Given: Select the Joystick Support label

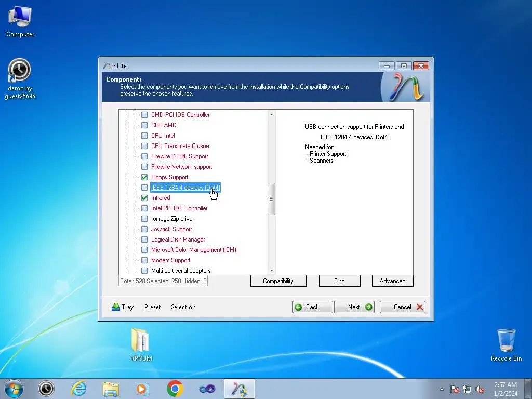Looking at the screenshot, I should [171, 229].
